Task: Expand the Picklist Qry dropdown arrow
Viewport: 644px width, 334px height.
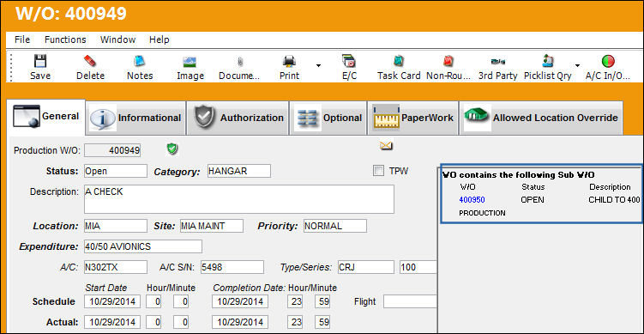Action: point(577,65)
